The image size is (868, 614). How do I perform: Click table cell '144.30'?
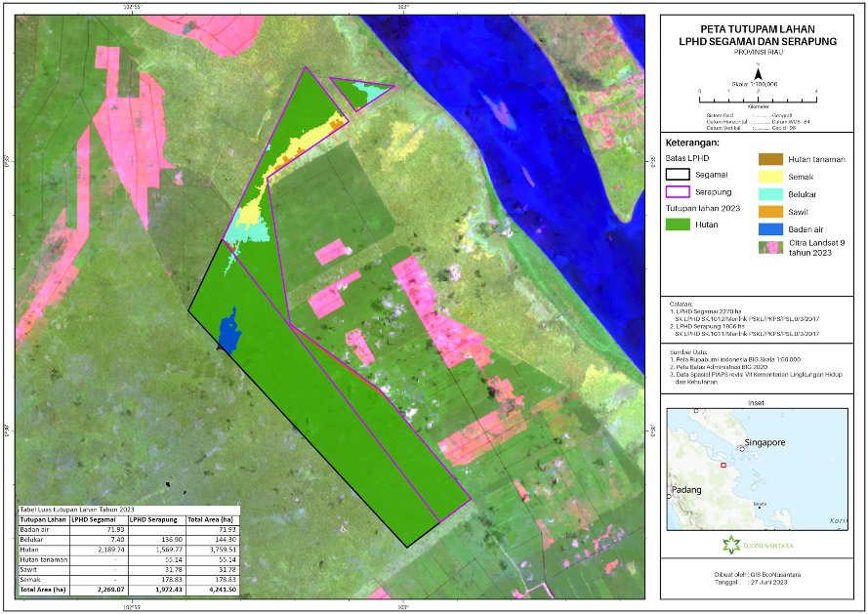tap(224, 539)
